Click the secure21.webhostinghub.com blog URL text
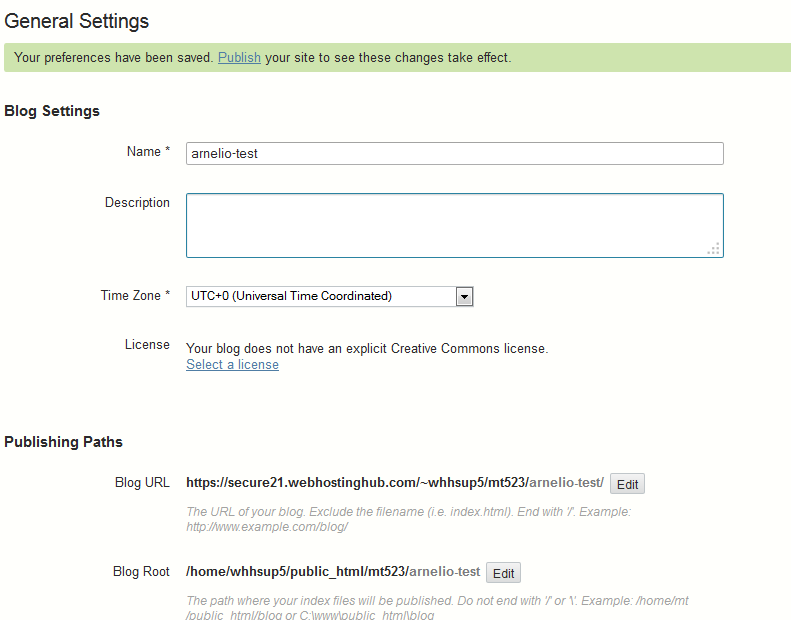 (394, 483)
